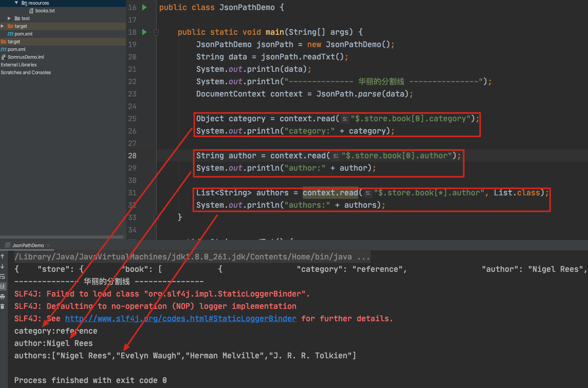Click SLF4J 'Failed to load class' message
Screen dimensions: 588x388
click(162, 294)
